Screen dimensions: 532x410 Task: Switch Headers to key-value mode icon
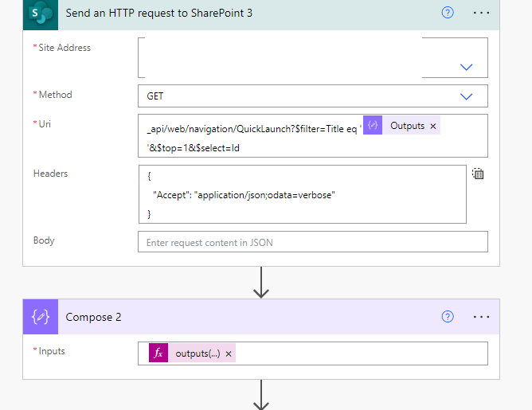pyautogui.click(x=478, y=174)
